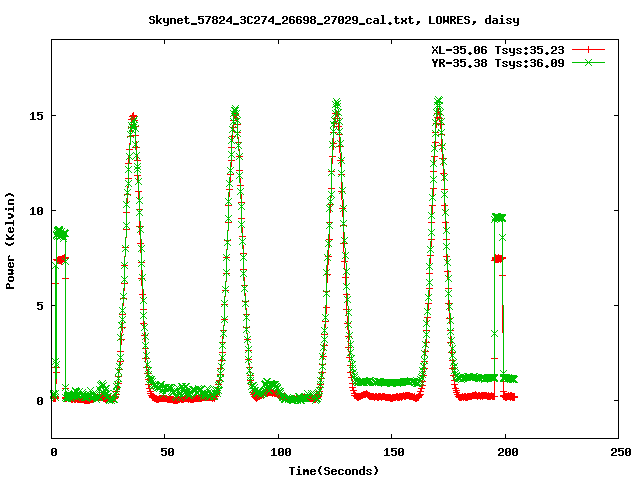
Task: Click the x-axis tick label 150
Action: (x=393, y=452)
